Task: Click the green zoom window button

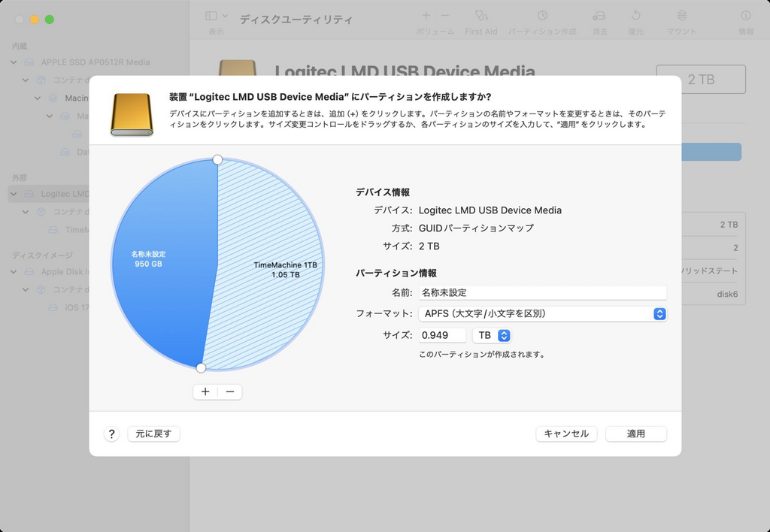Action: (49, 20)
